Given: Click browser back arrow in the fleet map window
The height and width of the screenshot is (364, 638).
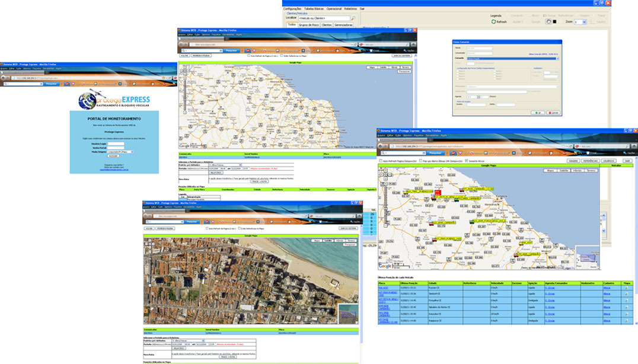Looking at the screenshot, I should tap(381, 146).
